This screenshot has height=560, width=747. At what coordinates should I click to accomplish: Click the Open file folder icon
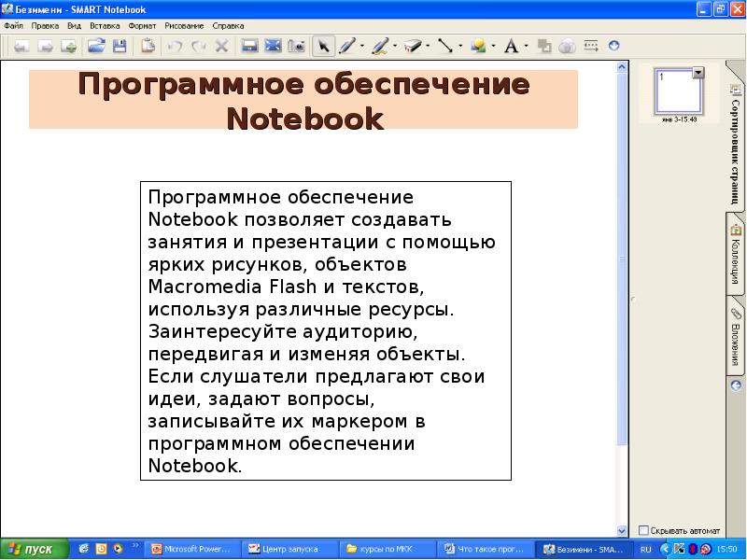tap(96, 45)
